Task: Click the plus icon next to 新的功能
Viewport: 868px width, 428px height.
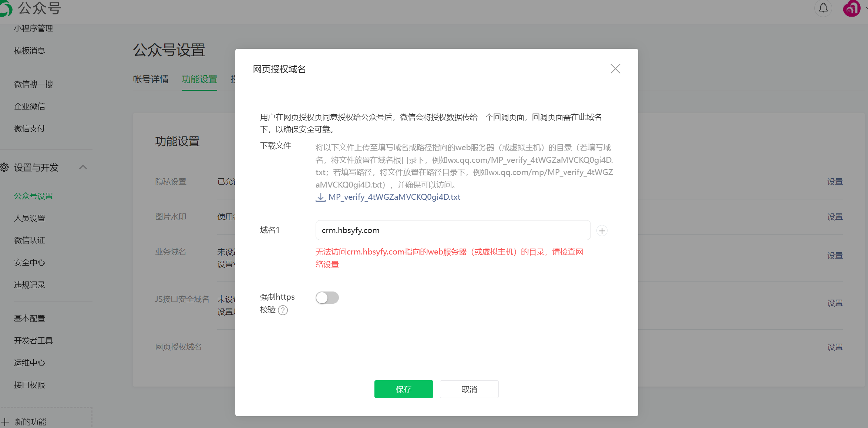Action: [5, 422]
